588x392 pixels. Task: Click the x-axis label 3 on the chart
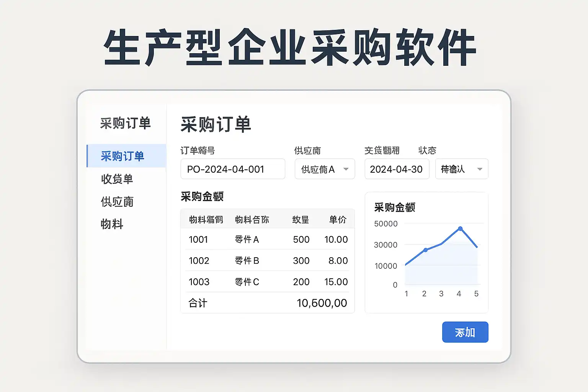pyautogui.click(x=441, y=294)
